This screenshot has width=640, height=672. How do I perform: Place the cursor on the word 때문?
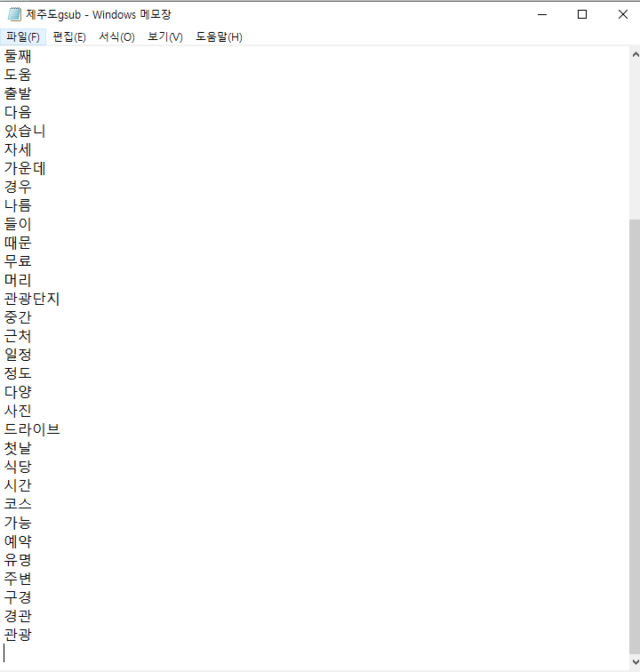point(18,243)
